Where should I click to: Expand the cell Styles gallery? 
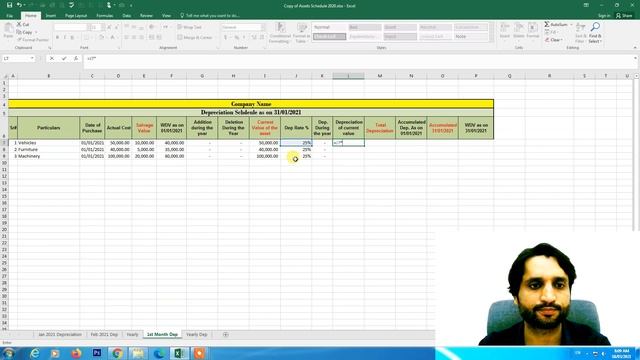point(491,39)
